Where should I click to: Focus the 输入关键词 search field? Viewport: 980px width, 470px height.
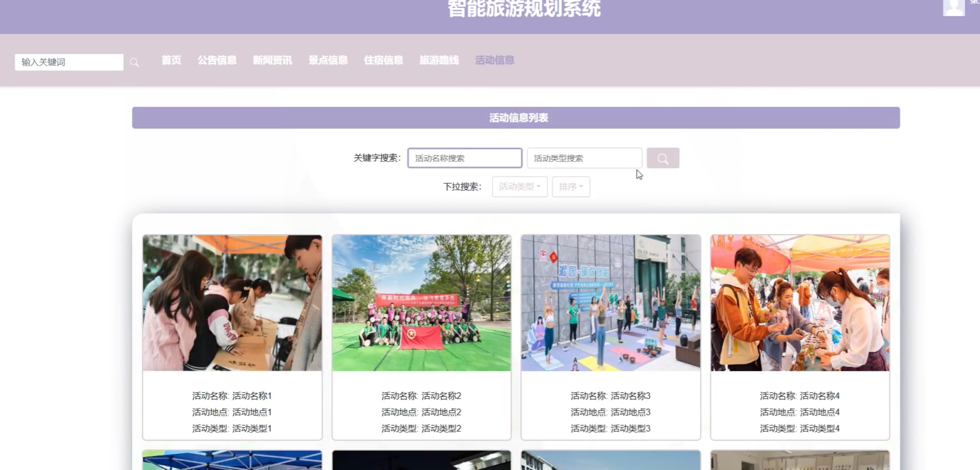point(69,62)
